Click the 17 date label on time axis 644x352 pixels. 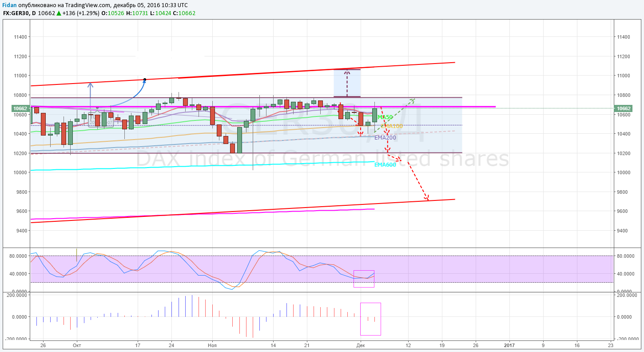tap(138, 345)
